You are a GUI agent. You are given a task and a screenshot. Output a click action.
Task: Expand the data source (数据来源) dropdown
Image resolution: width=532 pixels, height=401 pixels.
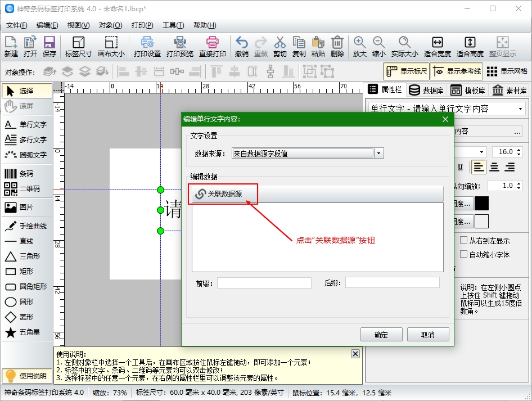(379, 154)
